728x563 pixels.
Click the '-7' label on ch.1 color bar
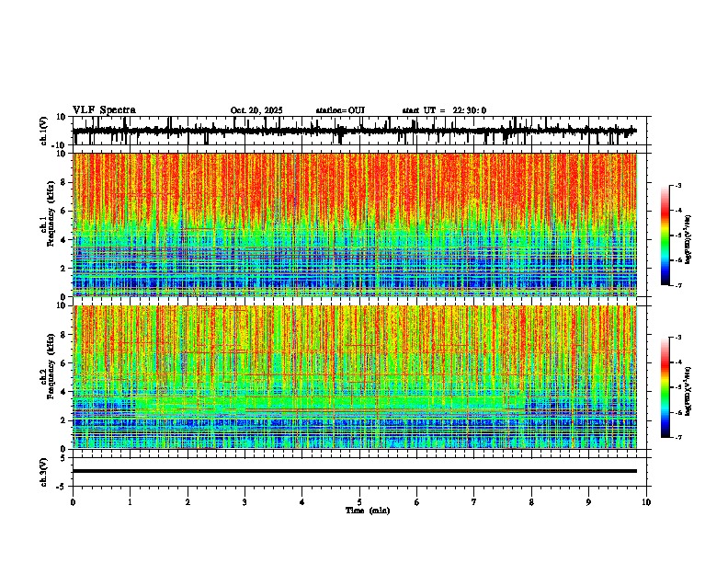click(x=677, y=285)
